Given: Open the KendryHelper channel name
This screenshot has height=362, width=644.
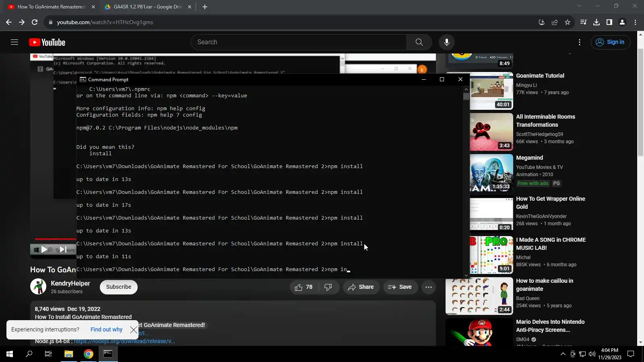Looking at the screenshot, I should [x=70, y=283].
